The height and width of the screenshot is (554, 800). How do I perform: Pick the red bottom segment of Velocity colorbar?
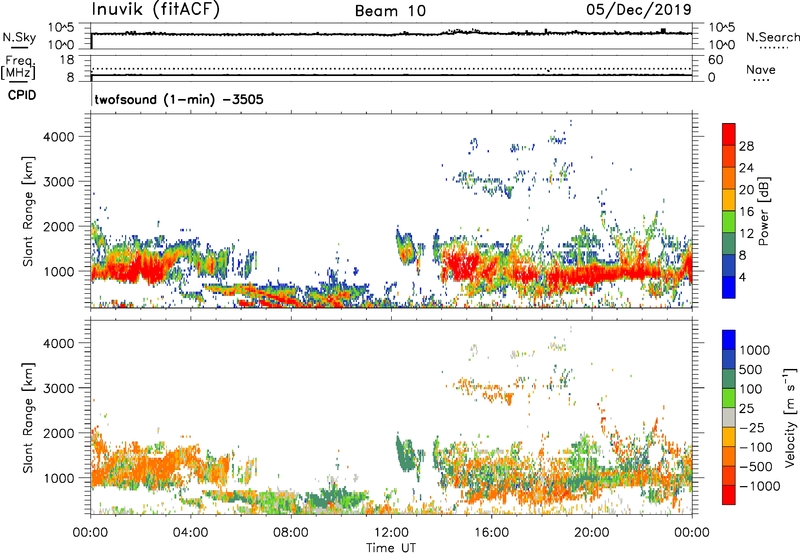(x=729, y=495)
